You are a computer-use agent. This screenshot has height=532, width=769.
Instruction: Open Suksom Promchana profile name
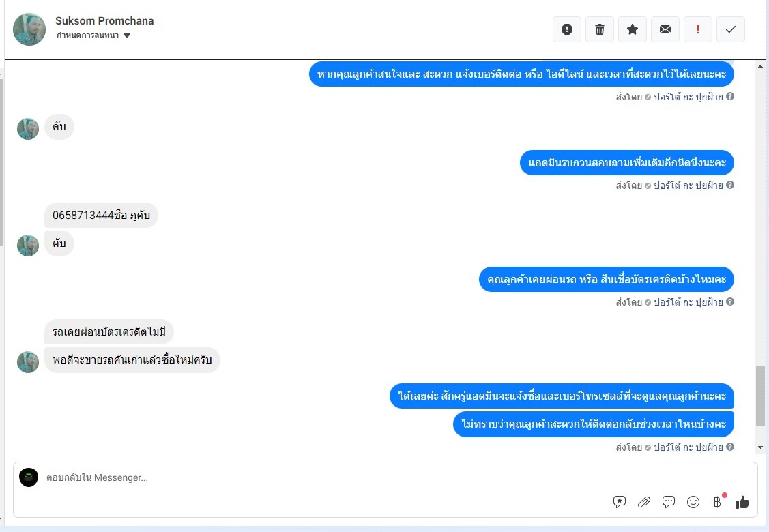[104, 20]
